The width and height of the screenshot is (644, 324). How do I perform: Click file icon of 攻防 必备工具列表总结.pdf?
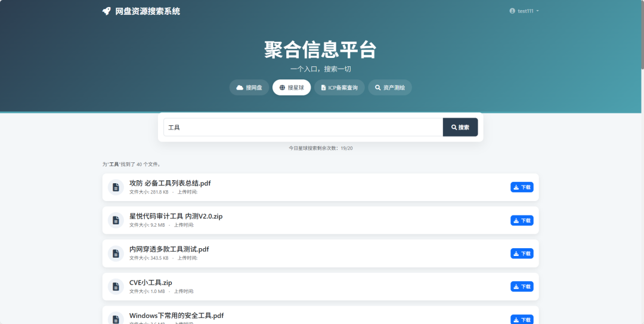pyautogui.click(x=116, y=187)
